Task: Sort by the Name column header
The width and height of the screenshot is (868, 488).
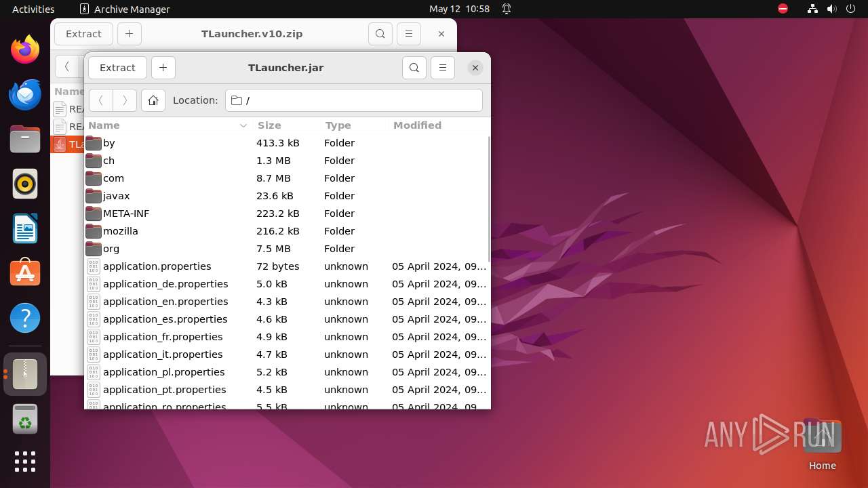Action: (x=168, y=125)
